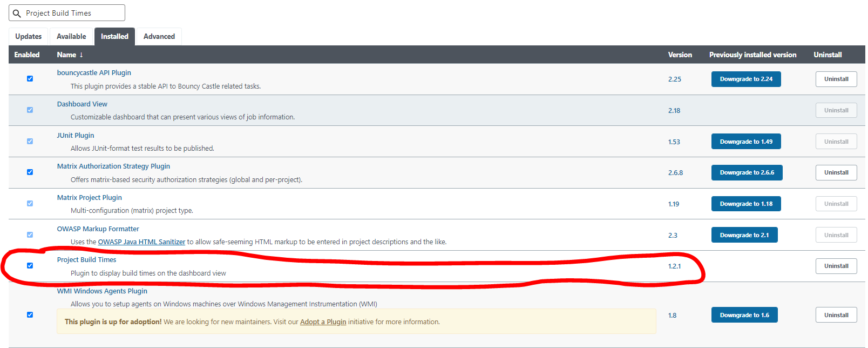The height and width of the screenshot is (348, 868).
Task: Sort by the Name column header
Action: (x=70, y=55)
